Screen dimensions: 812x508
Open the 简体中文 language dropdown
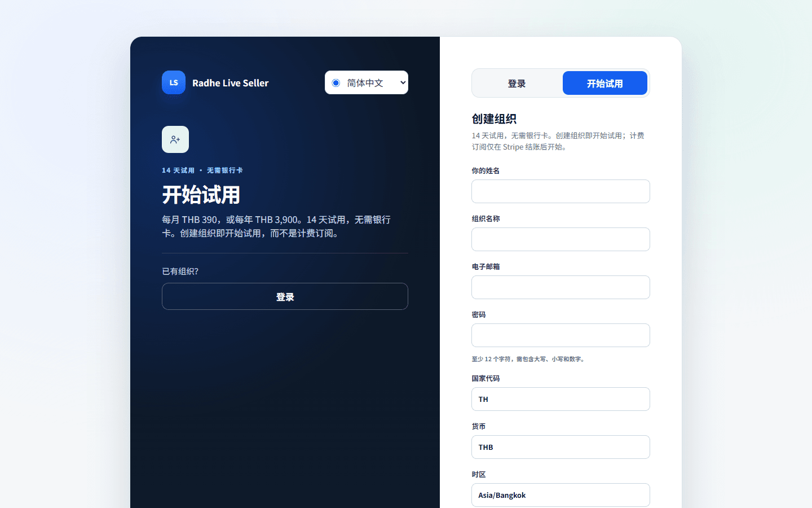[367, 82]
